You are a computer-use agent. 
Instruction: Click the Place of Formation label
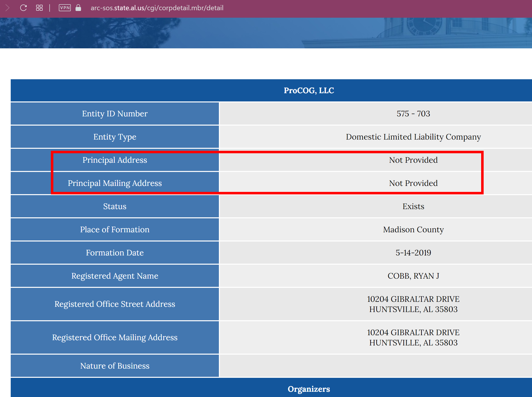tap(115, 230)
